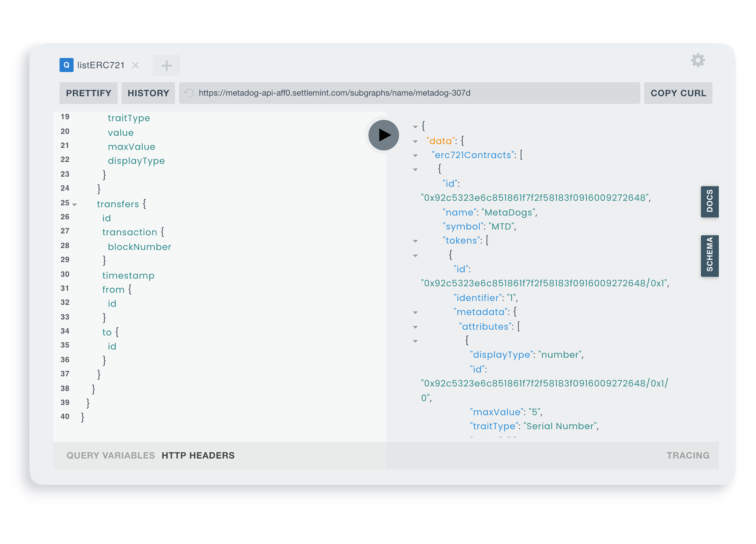Image resolution: width=756 pixels, height=544 pixels.
Task: Add a new tab with the plus icon
Action: (166, 66)
